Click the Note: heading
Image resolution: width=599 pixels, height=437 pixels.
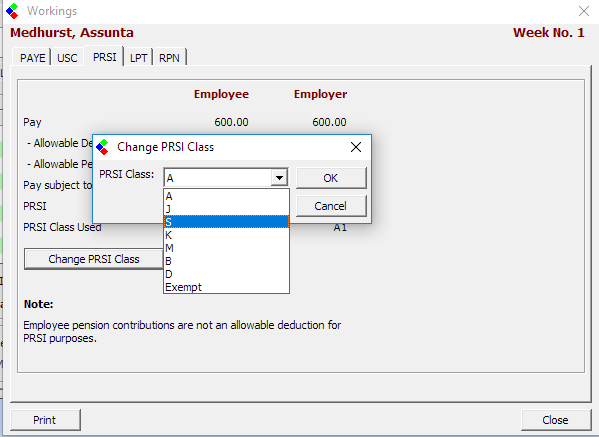pyautogui.click(x=39, y=304)
